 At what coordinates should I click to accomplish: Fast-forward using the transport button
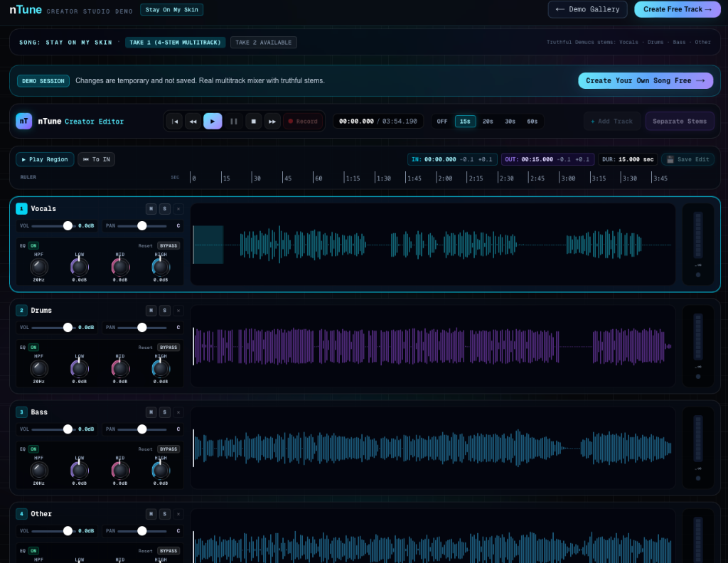272,121
